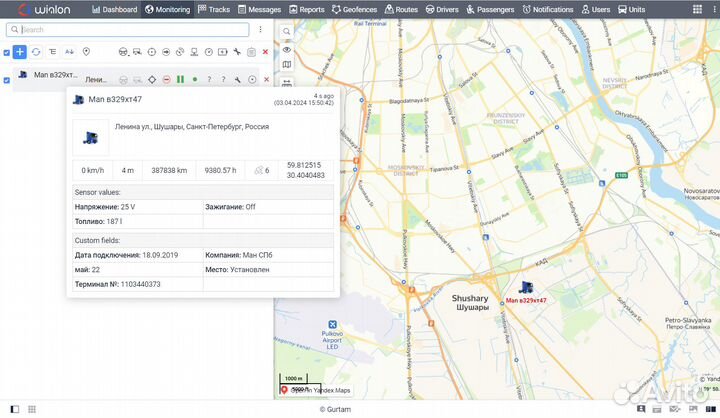Click the Терминал №: 1103440373 field
Screen dimensions: 720x418
[138, 284]
